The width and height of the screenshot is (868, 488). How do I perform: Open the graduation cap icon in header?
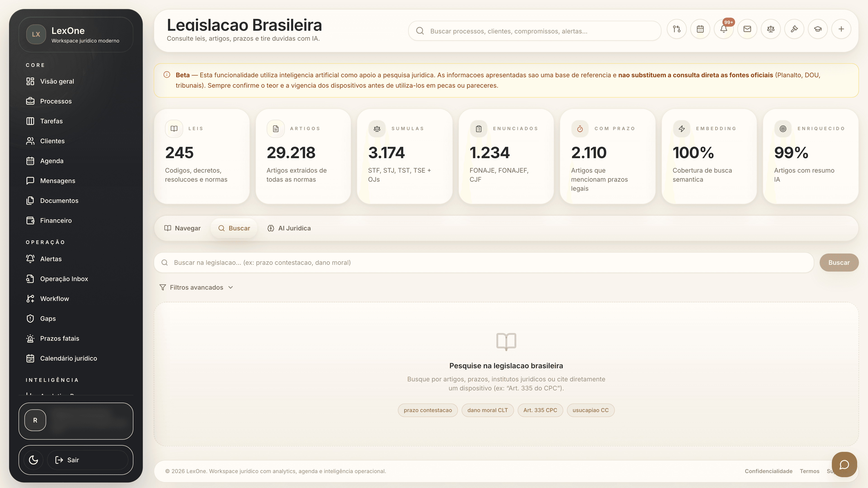[818, 29]
